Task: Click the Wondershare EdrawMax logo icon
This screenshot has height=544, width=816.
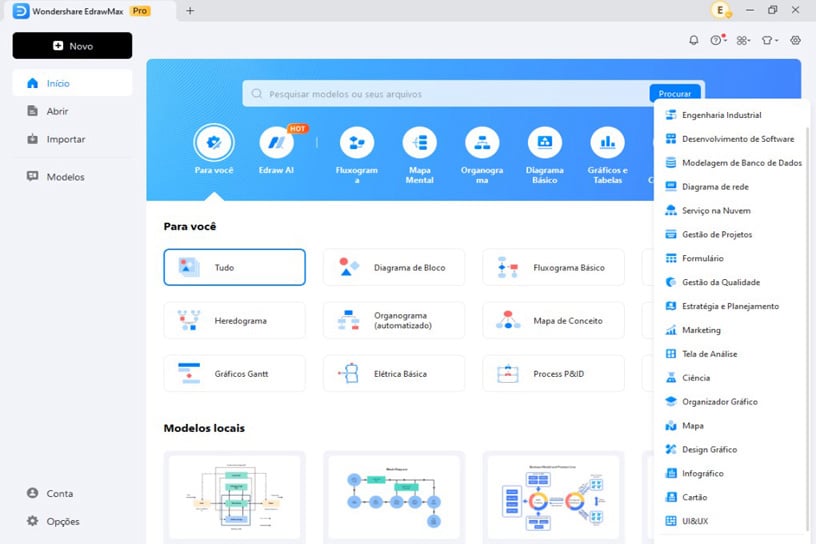Action: [x=21, y=11]
